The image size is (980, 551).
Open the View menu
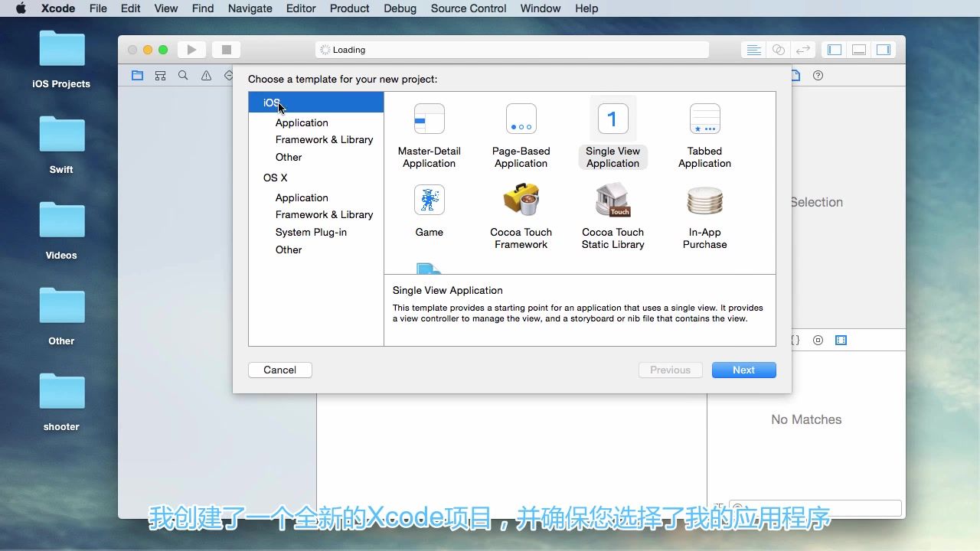click(166, 8)
